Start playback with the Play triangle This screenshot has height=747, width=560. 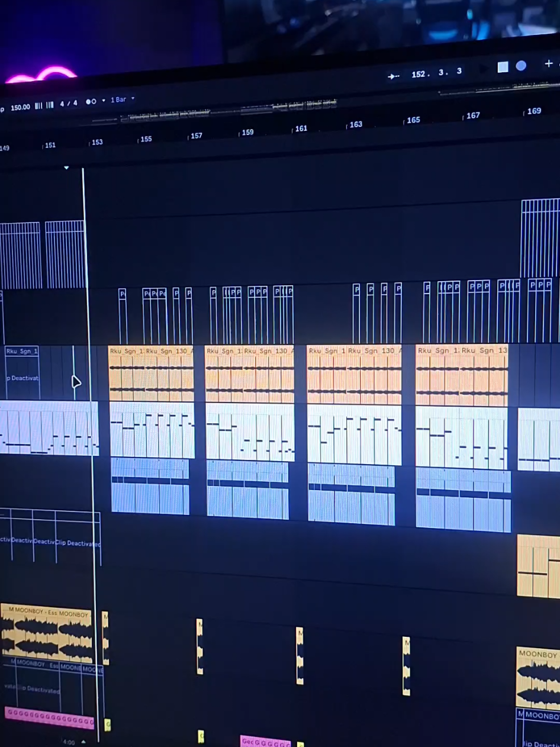point(484,69)
